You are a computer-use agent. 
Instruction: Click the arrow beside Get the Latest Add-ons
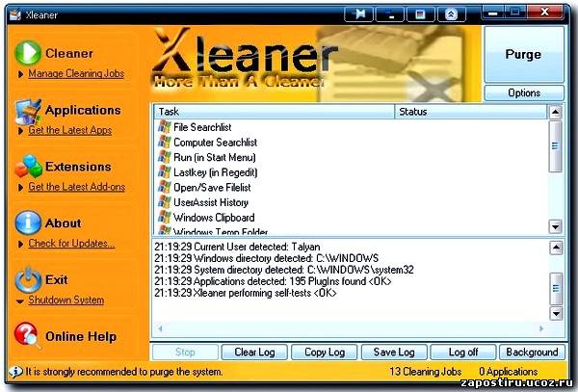click(x=20, y=188)
